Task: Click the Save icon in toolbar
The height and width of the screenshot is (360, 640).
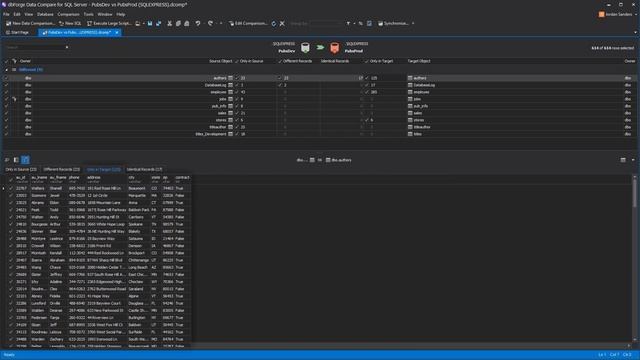Action: coord(150,24)
